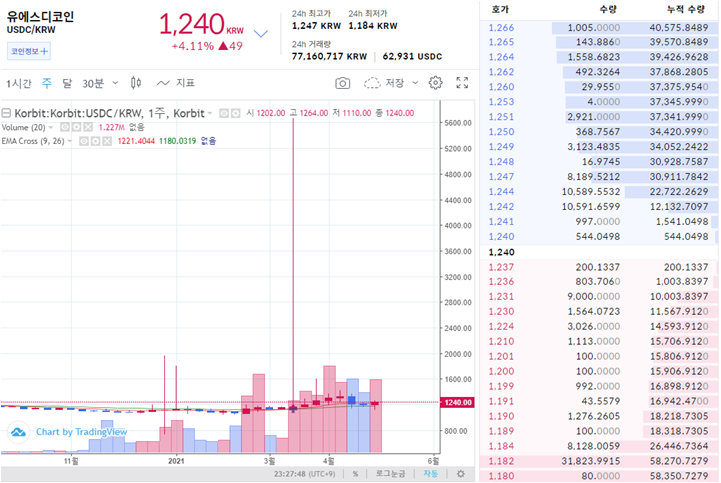
Task: Select bid price 1,199 in order book
Action: pyautogui.click(x=501, y=386)
